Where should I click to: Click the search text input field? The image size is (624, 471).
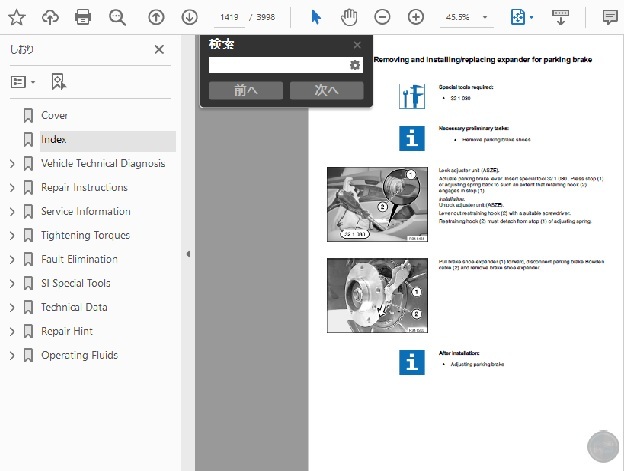click(278, 65)
